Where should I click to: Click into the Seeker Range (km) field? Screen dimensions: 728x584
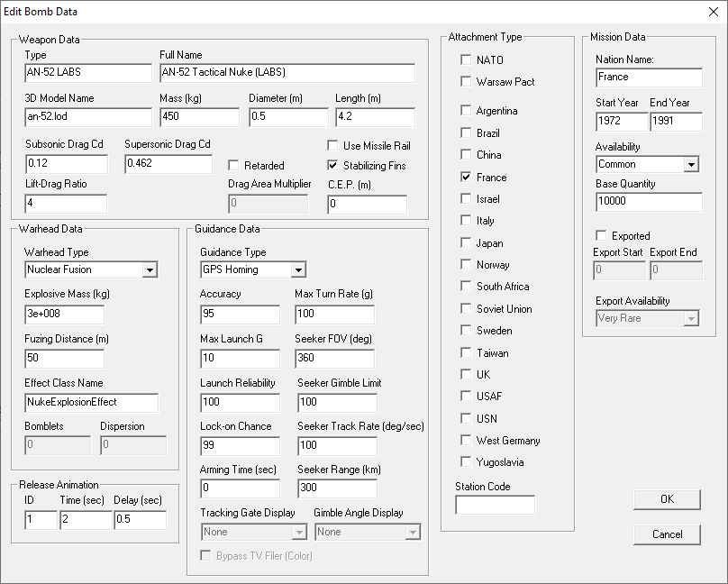338,488
